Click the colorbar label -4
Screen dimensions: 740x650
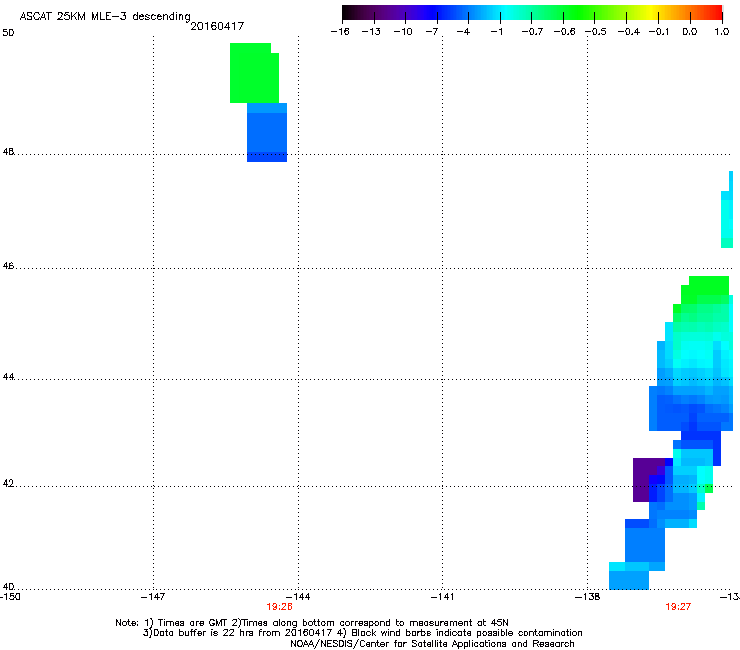pyautogui.click(x=463, y=32)
